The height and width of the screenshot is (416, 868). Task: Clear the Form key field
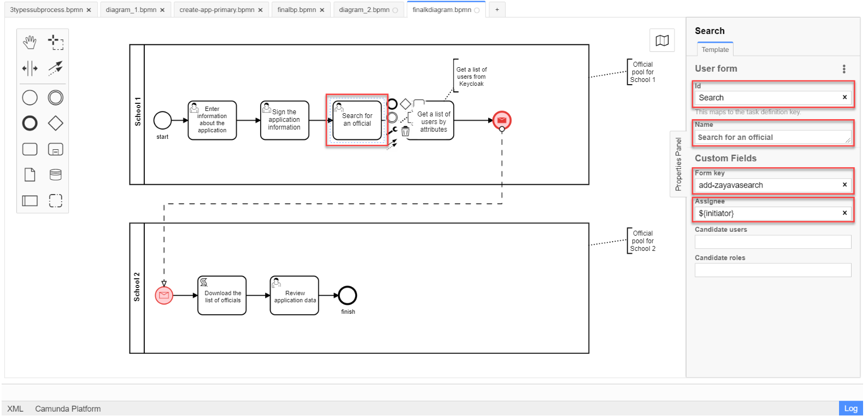(x=844, y=185)
